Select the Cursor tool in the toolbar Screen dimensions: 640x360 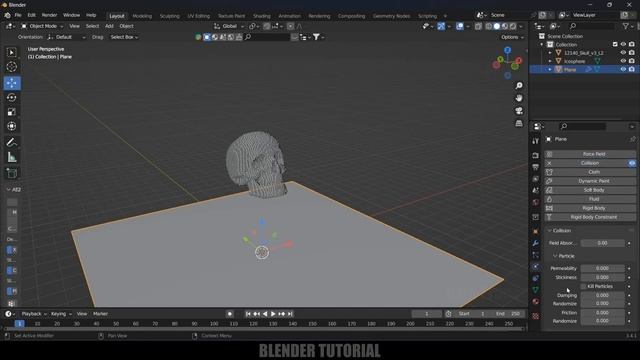pos(12,67)
